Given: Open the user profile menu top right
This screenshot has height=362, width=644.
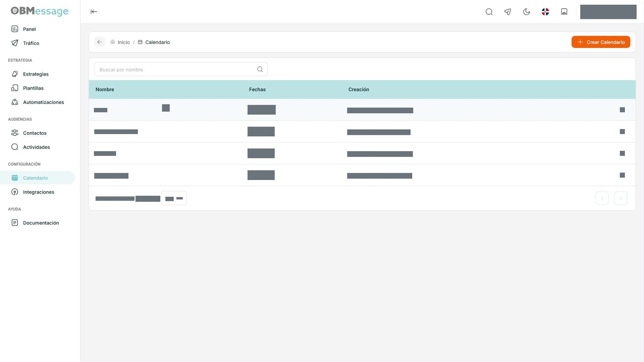Looking at the screenshot, I should pyautogui.click(x=608, y=12).
